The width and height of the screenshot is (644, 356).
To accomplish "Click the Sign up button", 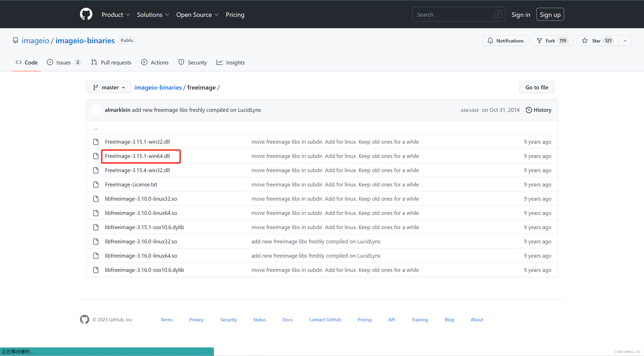I will click(x=550, y=14).
